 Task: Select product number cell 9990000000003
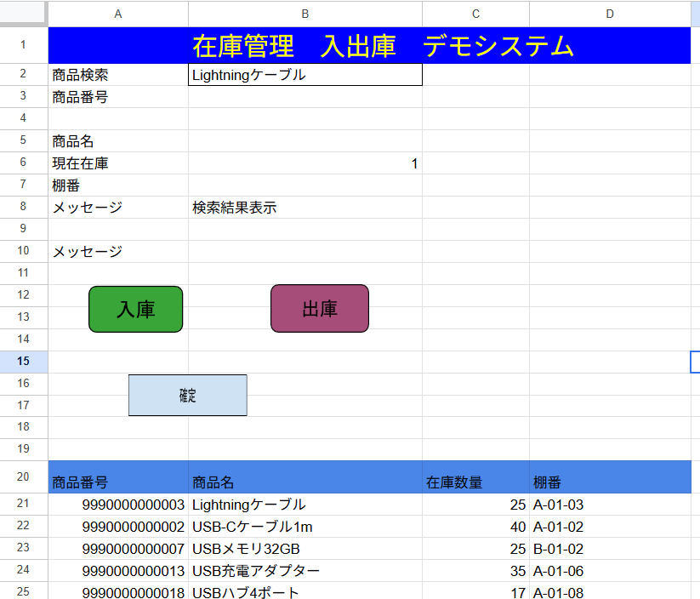point(118,505)
